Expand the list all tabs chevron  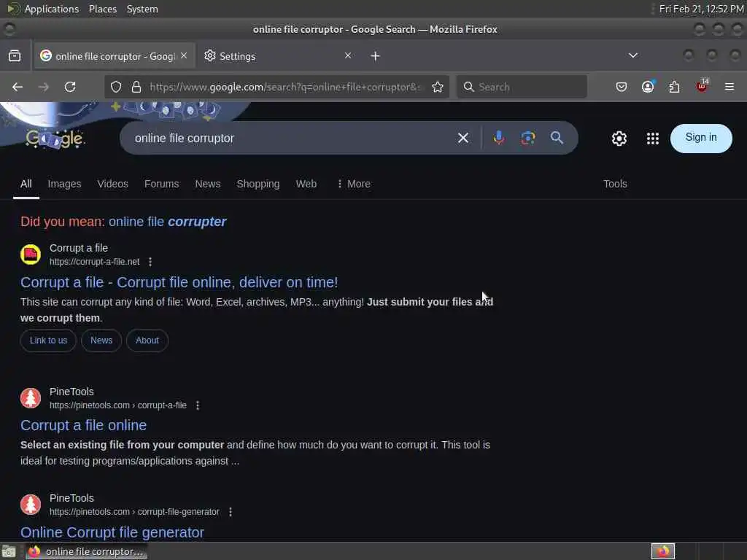(x=632, y=55)
